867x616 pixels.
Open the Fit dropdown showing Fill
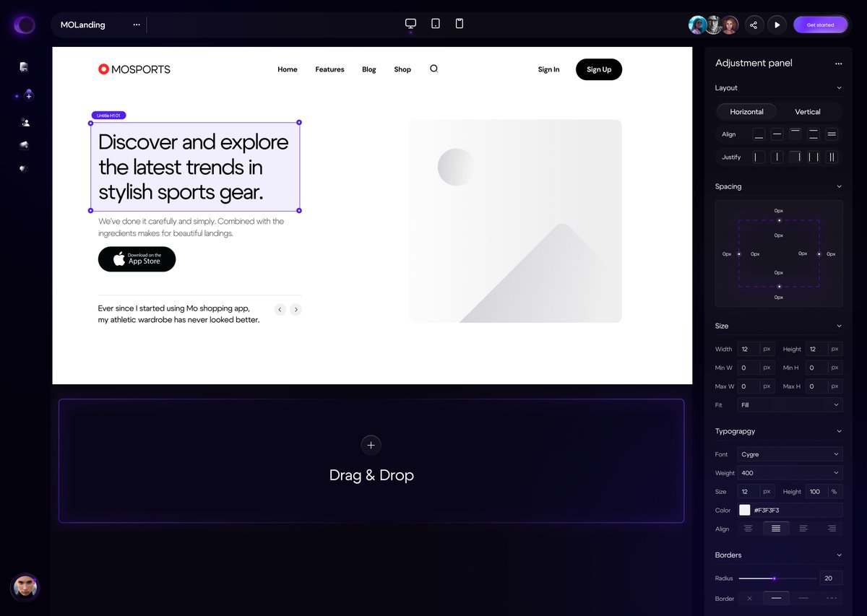790,405
